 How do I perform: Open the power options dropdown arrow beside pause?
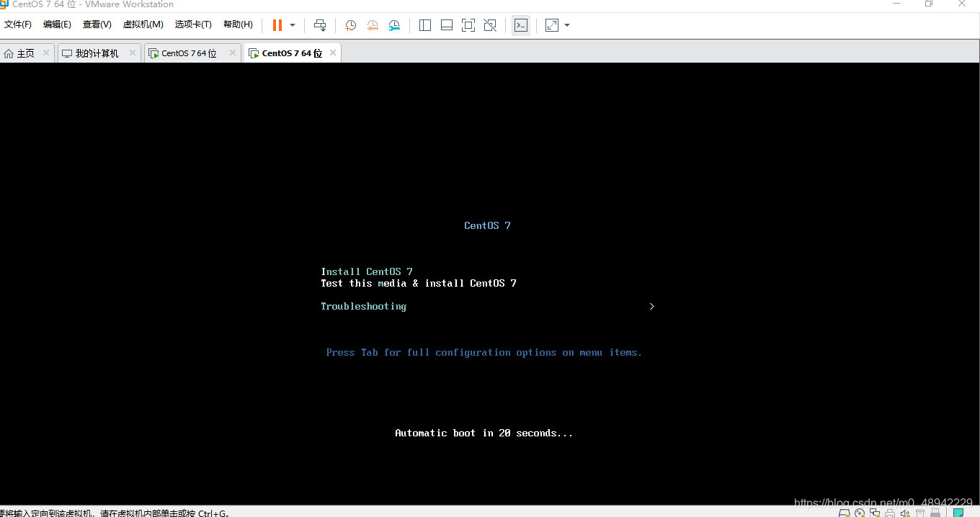point(293,25)
